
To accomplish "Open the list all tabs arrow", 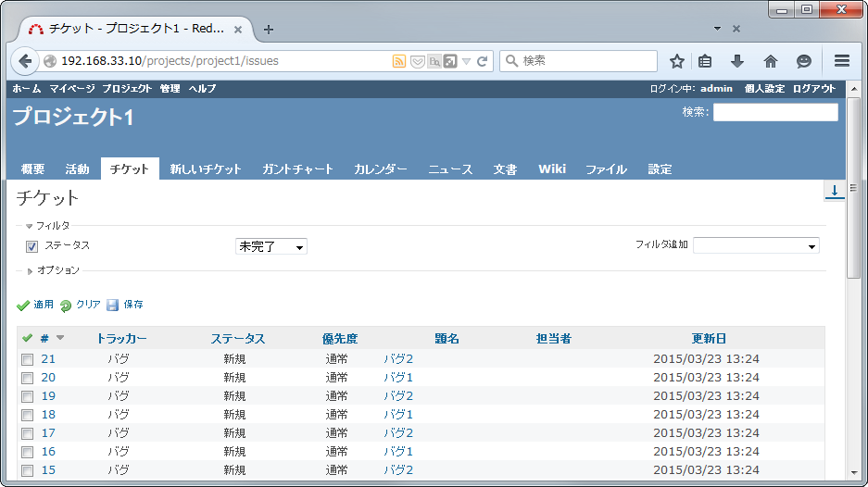I will (x=717, y=28).
